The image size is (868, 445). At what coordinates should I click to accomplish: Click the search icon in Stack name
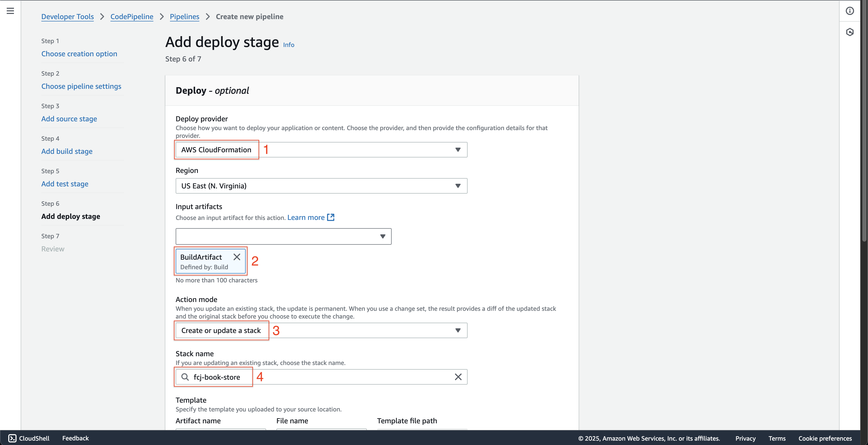[x=185, y=377]
